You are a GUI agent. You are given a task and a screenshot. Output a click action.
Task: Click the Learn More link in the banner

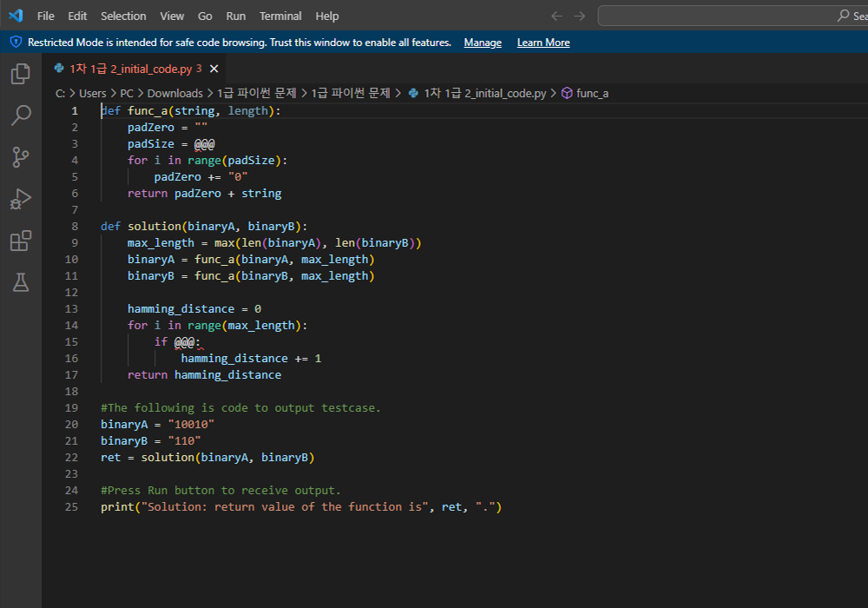pos(543,43)
